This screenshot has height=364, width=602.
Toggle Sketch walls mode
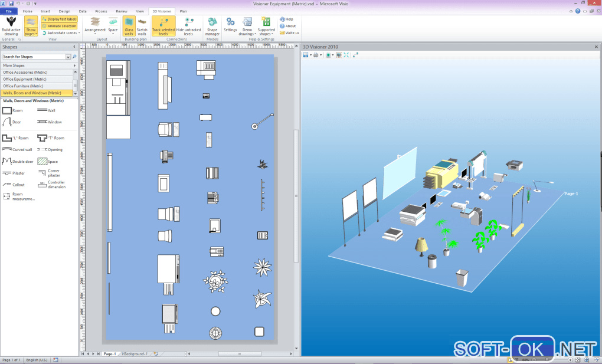pyautogui.click(x=142, y=26)
